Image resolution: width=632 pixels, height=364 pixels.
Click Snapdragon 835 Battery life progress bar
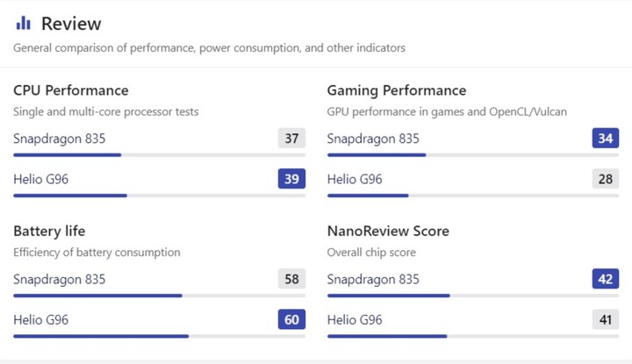(x=159, y=296)
